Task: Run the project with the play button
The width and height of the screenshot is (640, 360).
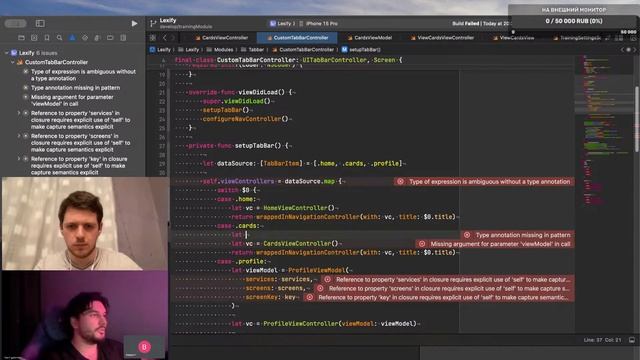Action: pyautogui.click(x=134, y=24)
